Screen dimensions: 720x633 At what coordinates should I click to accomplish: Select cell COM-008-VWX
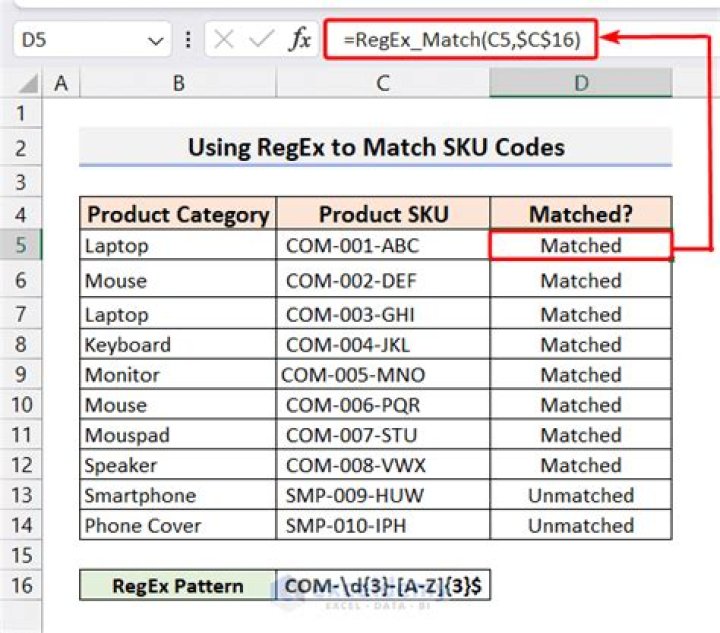(x=383, y=465)
